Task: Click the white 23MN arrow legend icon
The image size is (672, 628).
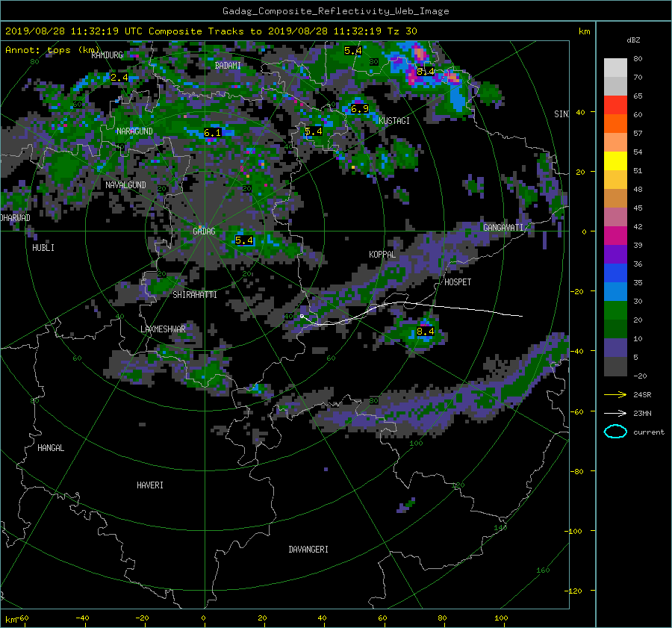Action: coord(615,413)
